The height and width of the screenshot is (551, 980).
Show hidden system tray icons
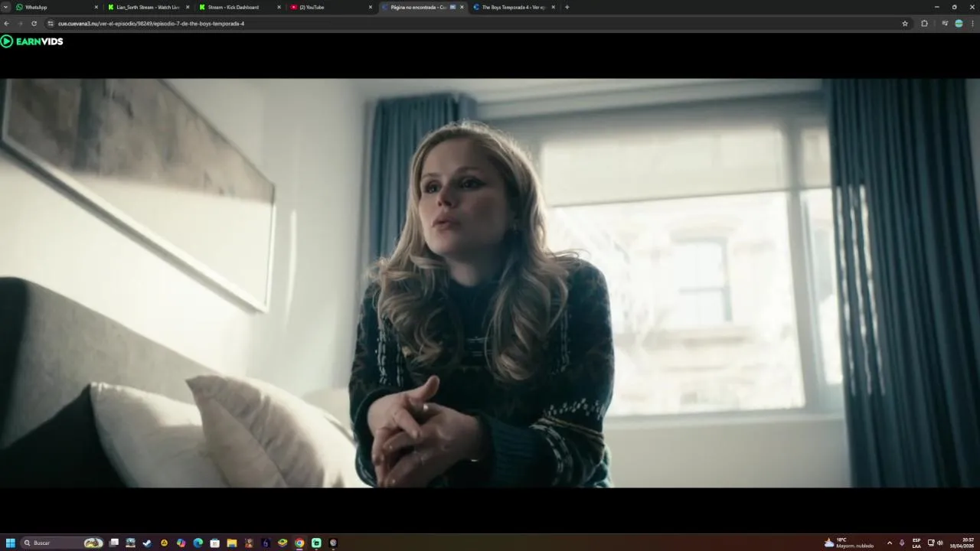click(x=889, y=543)
